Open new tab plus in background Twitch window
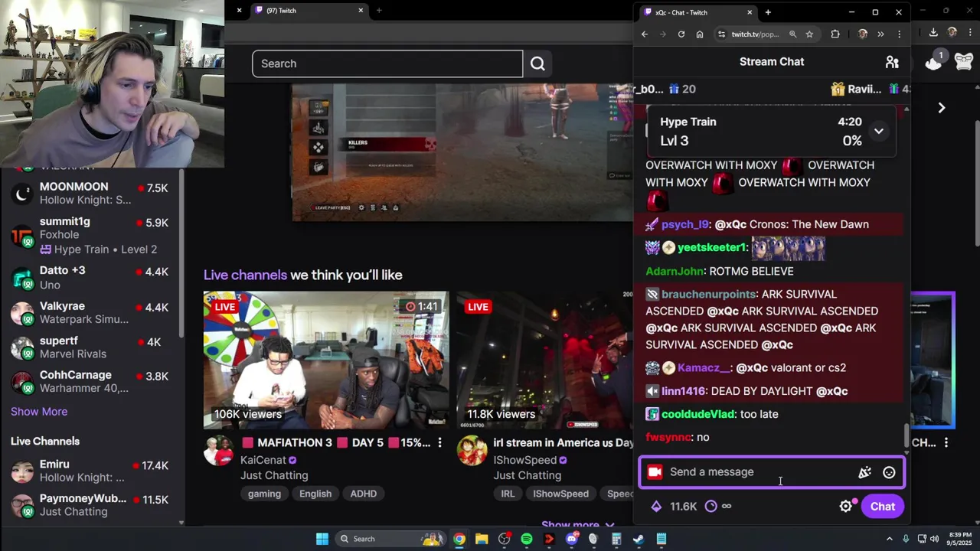Screen dimensions: 980x551 [x=379, y=10]
